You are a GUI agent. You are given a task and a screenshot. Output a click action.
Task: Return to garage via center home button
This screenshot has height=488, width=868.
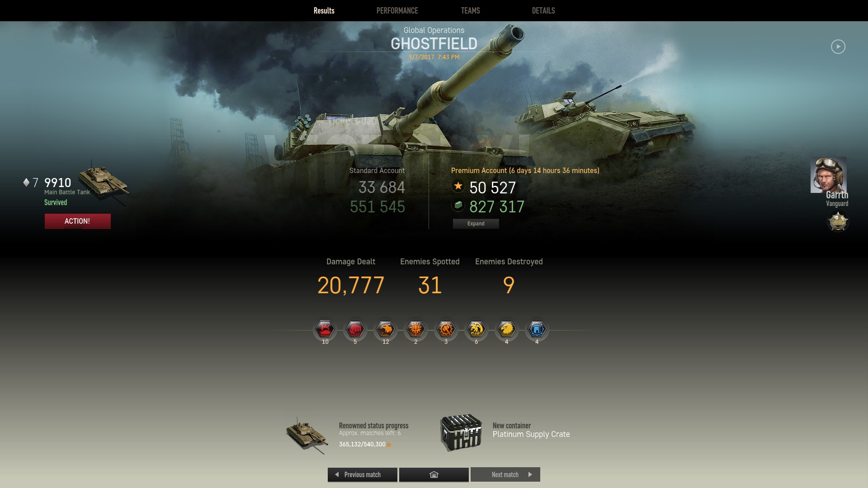point(434,474)
